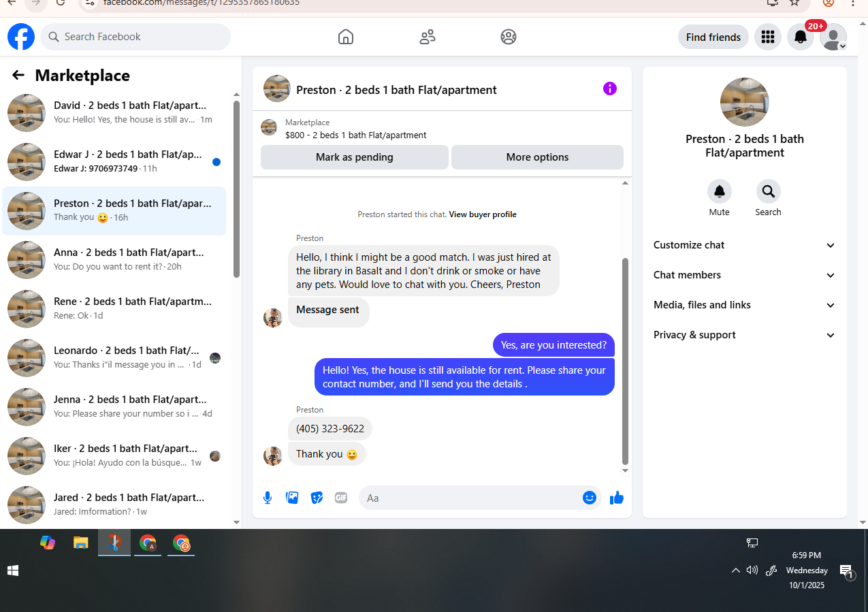
Task: Click the chat messages scrollbar
Action: point(625,361)
